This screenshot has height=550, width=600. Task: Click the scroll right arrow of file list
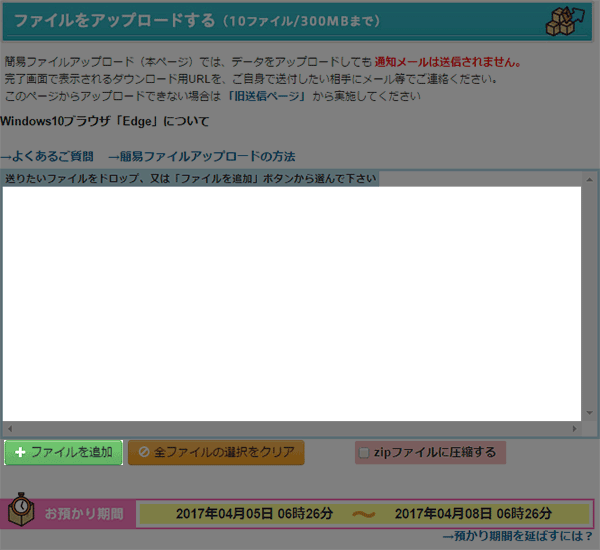(x=574, y=429)
